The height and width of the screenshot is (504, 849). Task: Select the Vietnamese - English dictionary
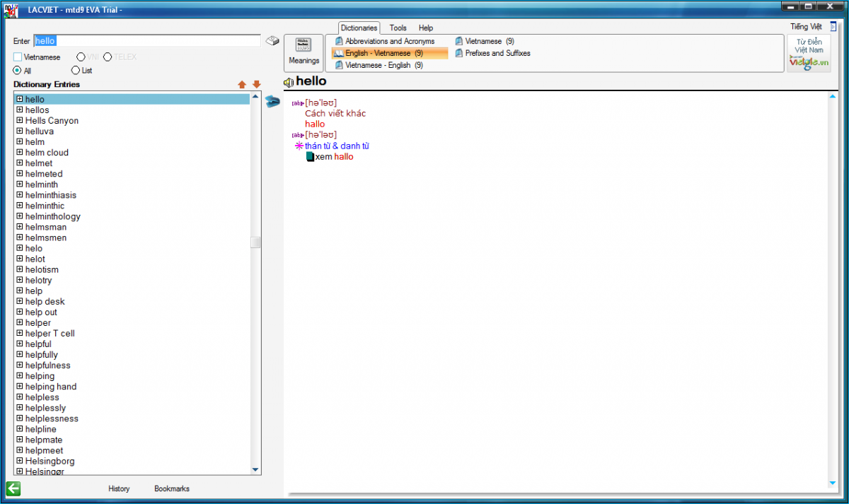379,65
